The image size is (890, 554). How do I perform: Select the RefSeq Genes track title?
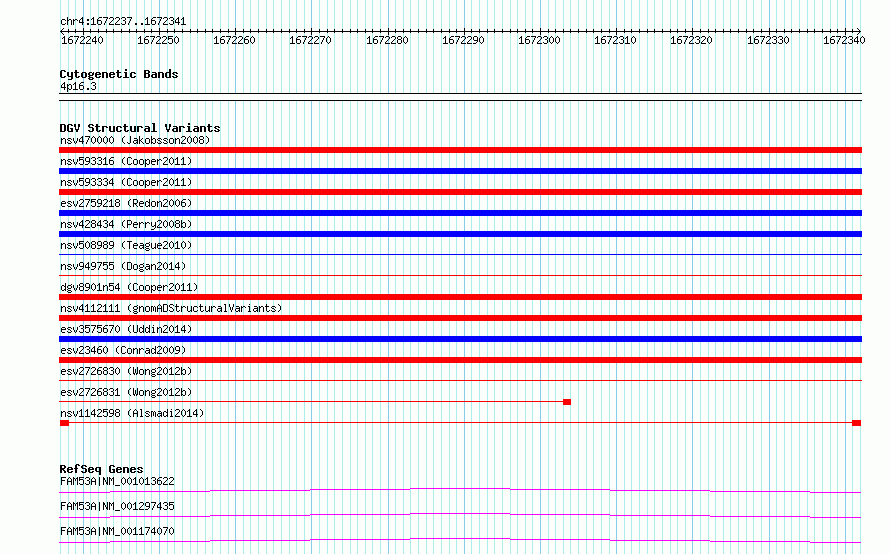(101, 469)
